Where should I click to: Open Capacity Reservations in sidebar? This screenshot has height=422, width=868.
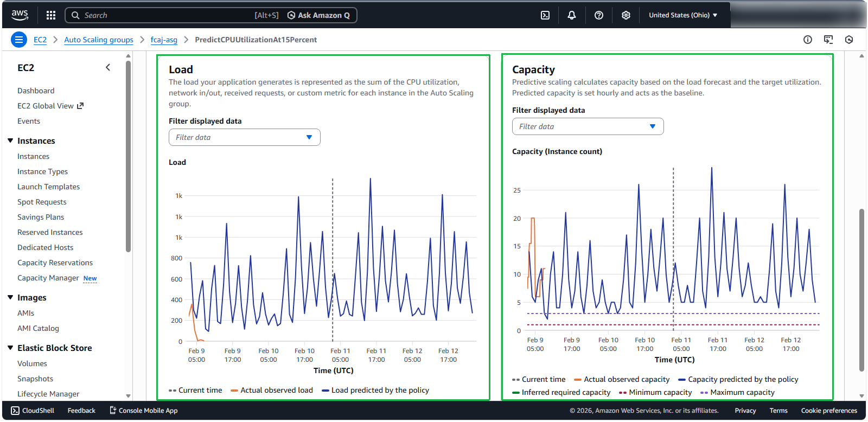coord(55,263)
